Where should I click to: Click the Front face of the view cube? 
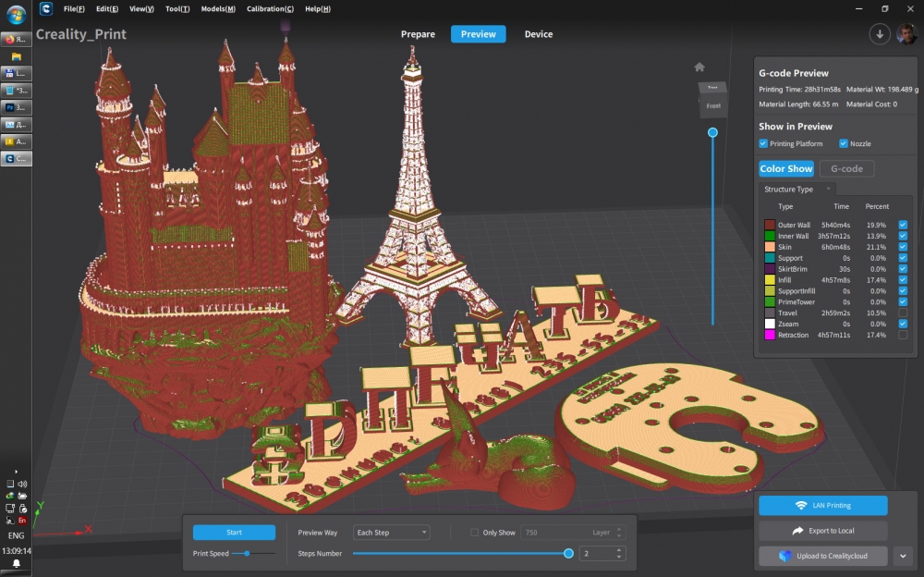712,106
